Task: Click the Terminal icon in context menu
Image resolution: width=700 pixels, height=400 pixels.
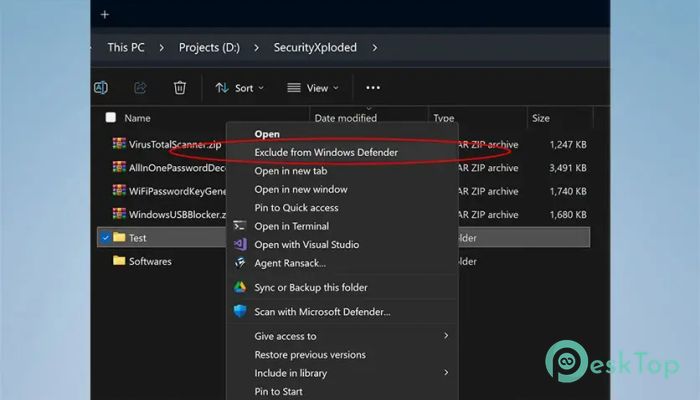Action: click(x=240, y=226)
